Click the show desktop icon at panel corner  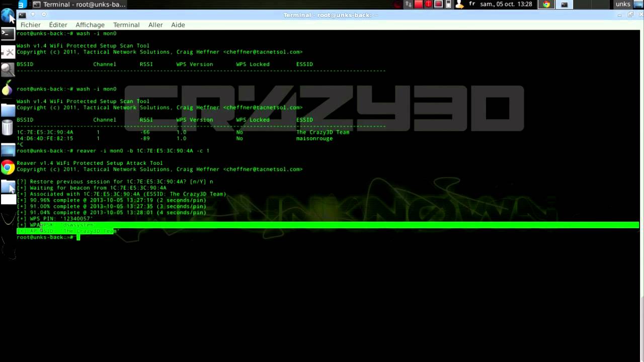[638, 5]
